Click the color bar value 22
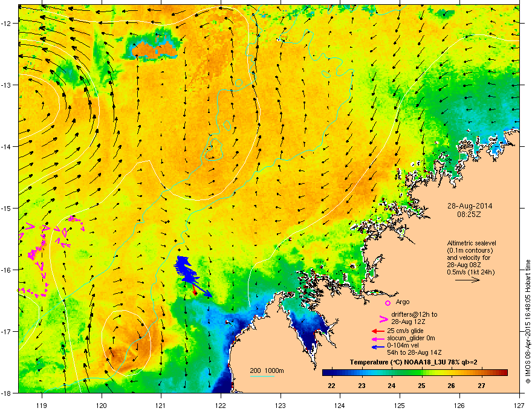 tap(331, 386)
